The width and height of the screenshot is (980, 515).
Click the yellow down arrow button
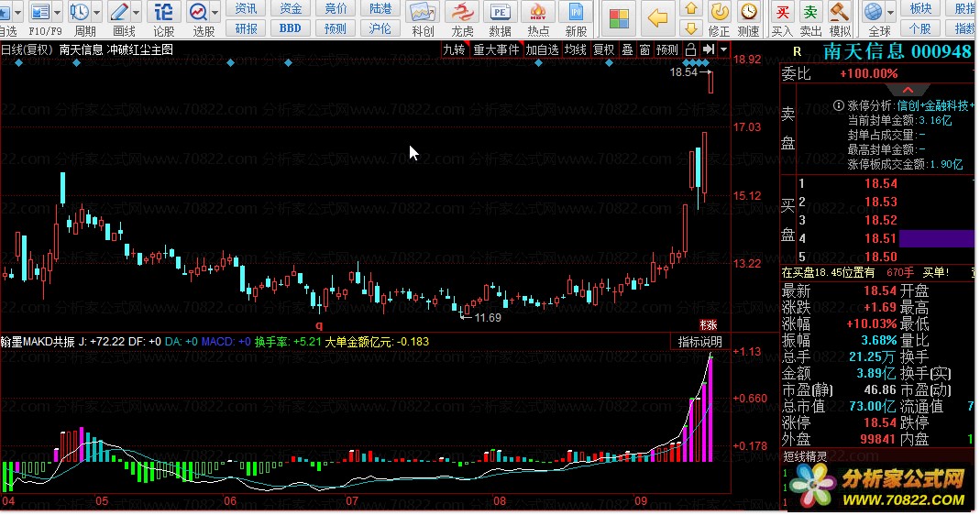click(691, 28)
